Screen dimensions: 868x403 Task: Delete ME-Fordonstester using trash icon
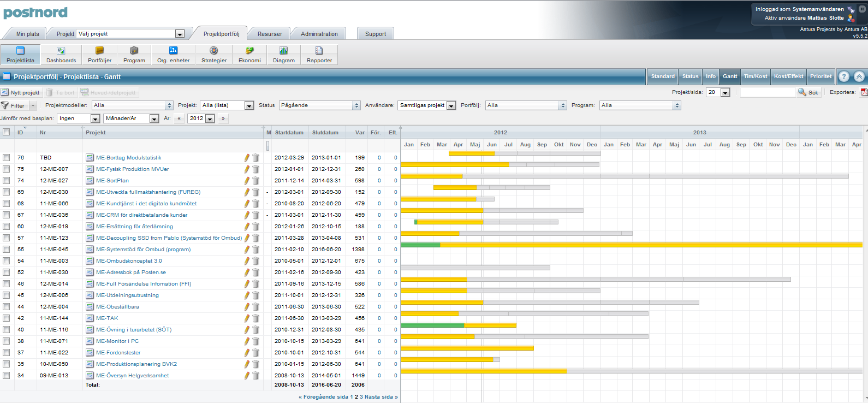(255, 353)
